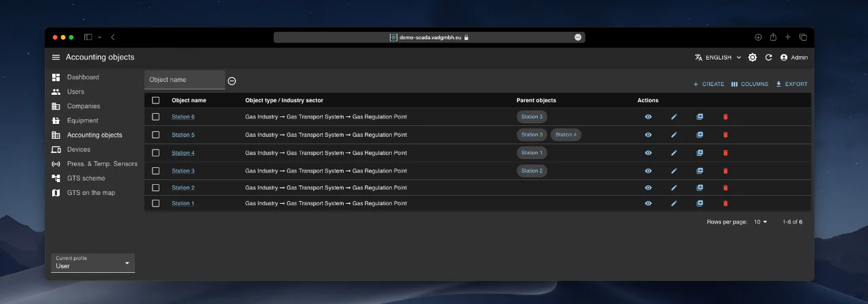Open the Station 2 link
This screenshot has height=304, width=868.
pyautogui.click(x=183, y=188)
